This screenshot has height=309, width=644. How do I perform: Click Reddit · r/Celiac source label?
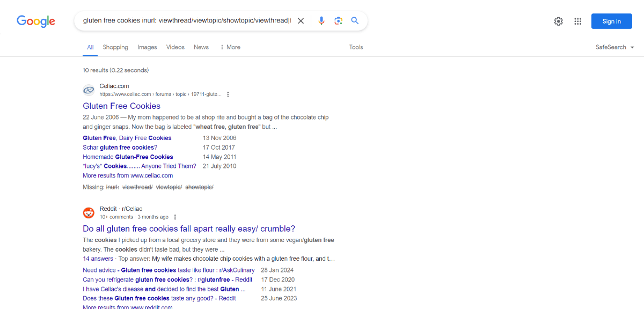coord(121,209)
